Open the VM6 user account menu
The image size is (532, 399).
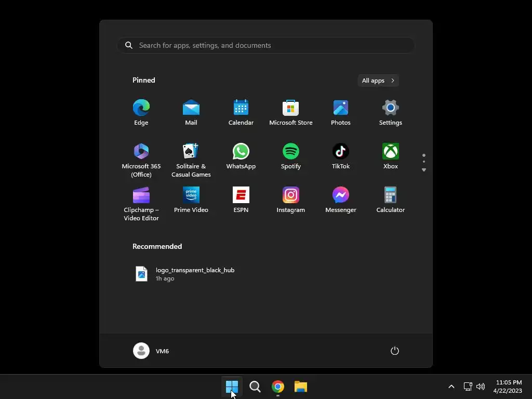151,351
